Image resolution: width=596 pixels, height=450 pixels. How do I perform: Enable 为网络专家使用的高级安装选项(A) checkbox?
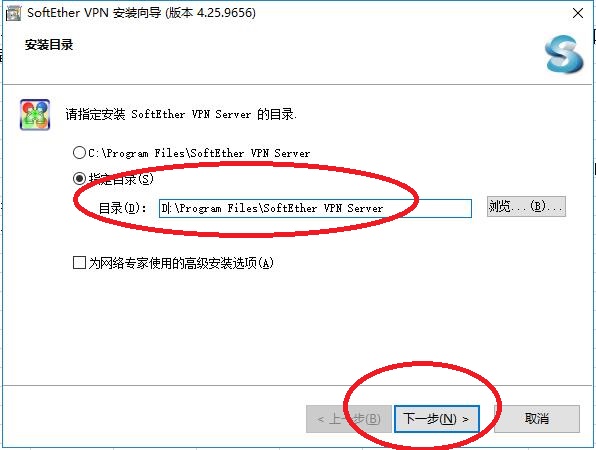pyautogui.click(x=79, y=262)
